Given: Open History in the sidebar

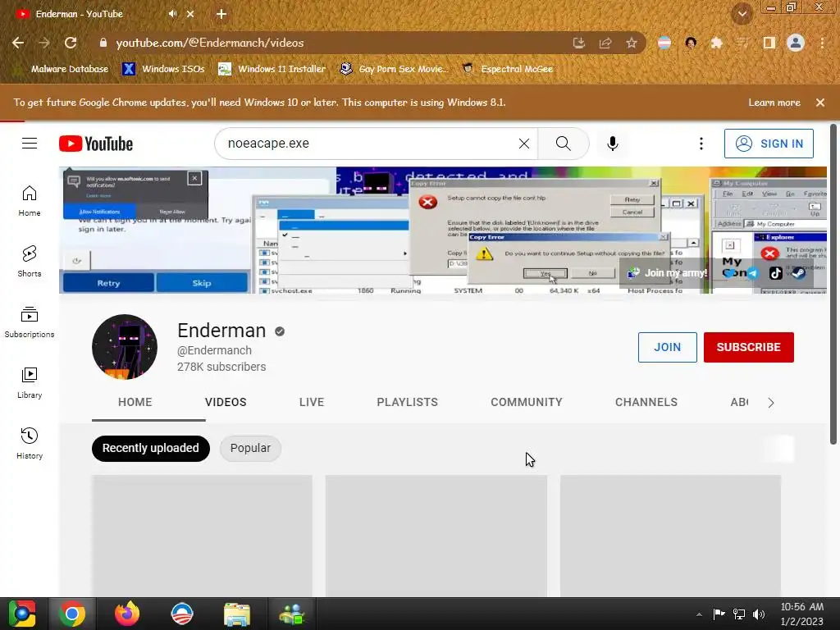Looking at the screenshot, I should tap(30, 444).
